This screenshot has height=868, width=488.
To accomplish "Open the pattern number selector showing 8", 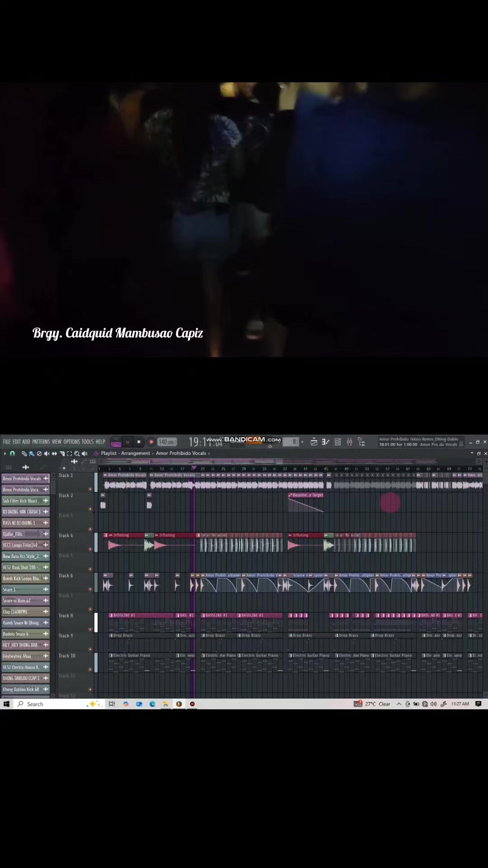I will click(291, 442).
